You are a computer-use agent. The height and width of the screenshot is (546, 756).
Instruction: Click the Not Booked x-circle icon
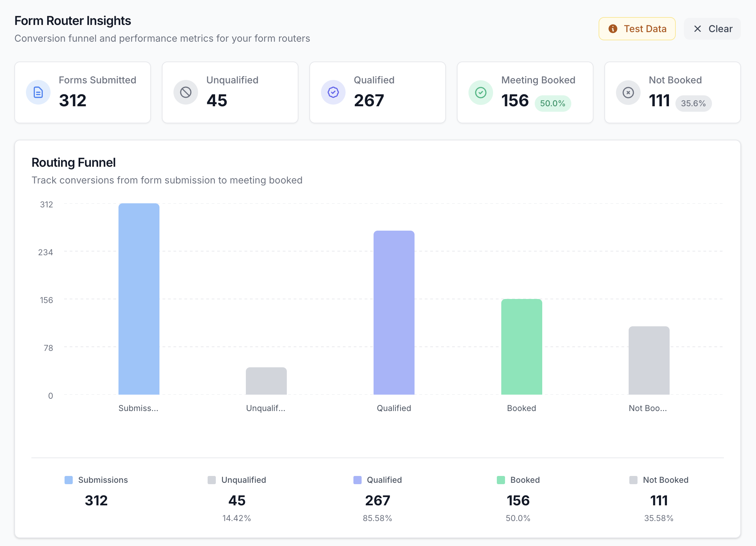pyautogui.click(x=628, y=92)
